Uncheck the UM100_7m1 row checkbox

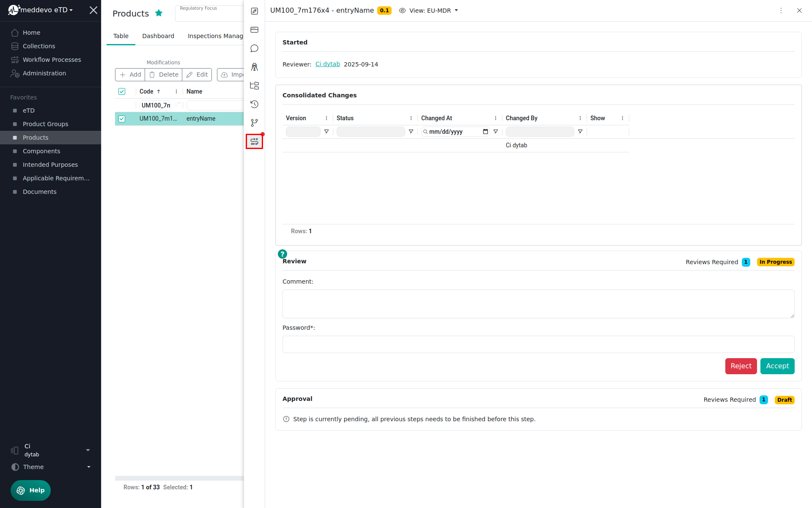122,119
